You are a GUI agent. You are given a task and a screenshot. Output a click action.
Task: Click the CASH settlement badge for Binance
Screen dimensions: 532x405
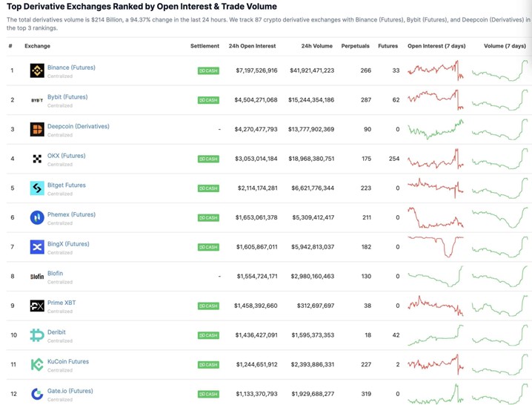(x=208, y=71)
